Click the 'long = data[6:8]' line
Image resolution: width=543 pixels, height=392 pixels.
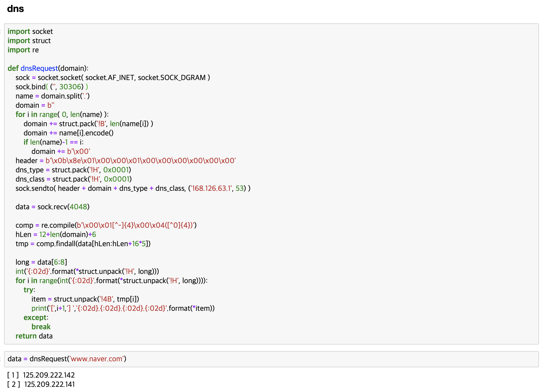[41, 262]
